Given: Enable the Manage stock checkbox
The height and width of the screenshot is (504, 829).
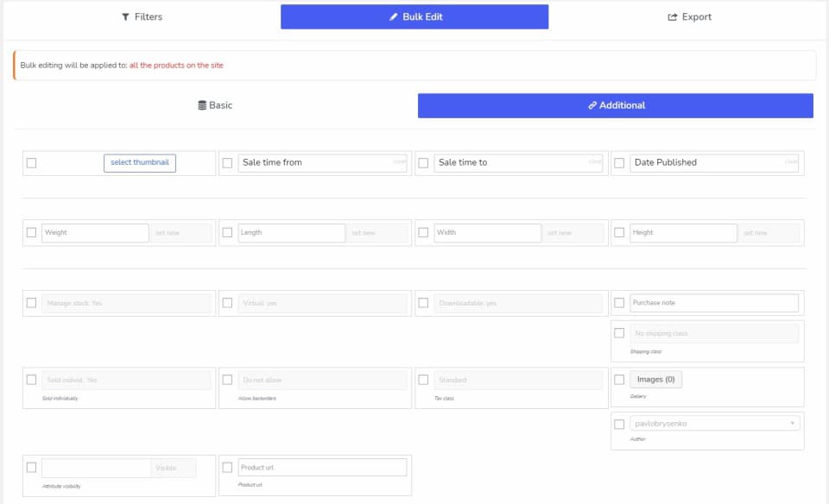Looking at the screenshot, I should click(x=31, y=303).
